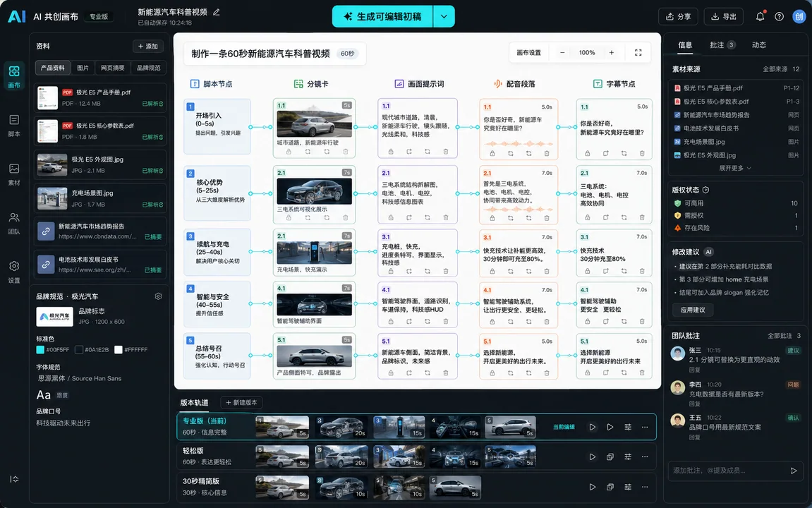Zoom in the canvas with the plus icon
812x508 pixels.
611,53
